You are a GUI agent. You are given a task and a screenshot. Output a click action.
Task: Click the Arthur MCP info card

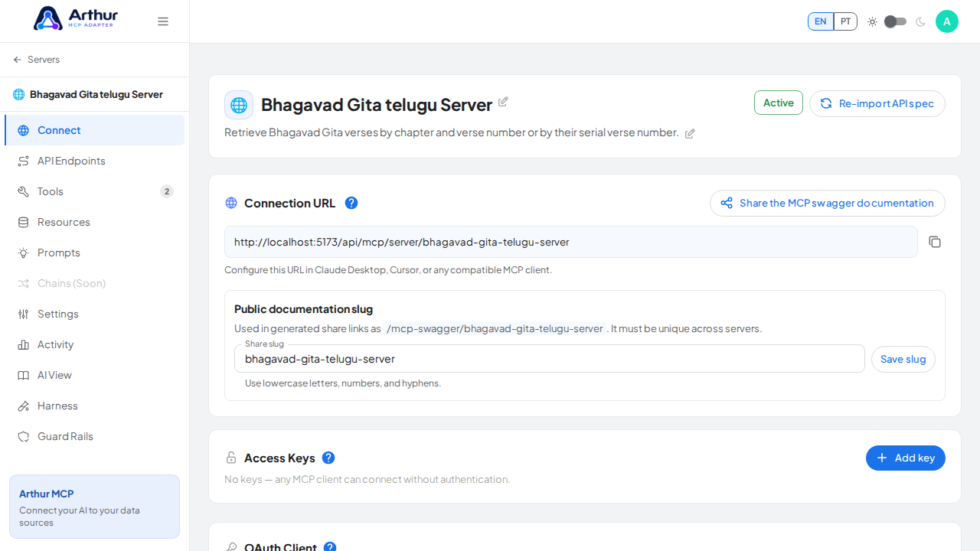point(95,507)
